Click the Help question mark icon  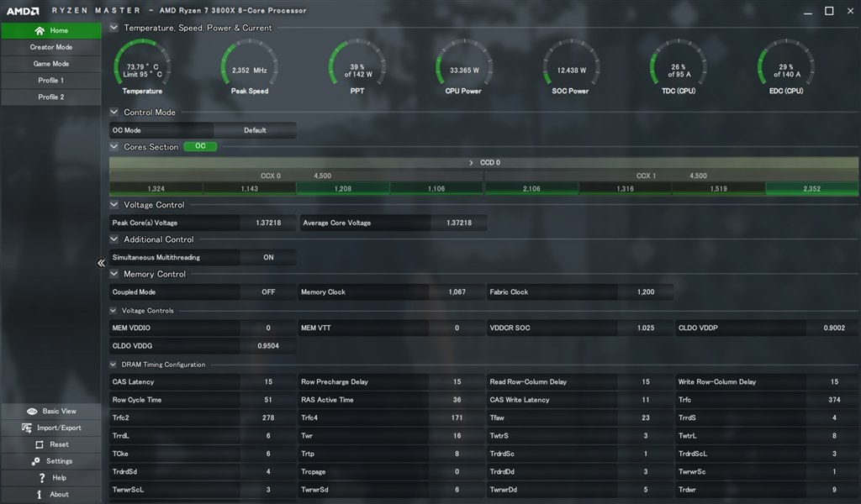pyautogui.click(x=42, y=478)
